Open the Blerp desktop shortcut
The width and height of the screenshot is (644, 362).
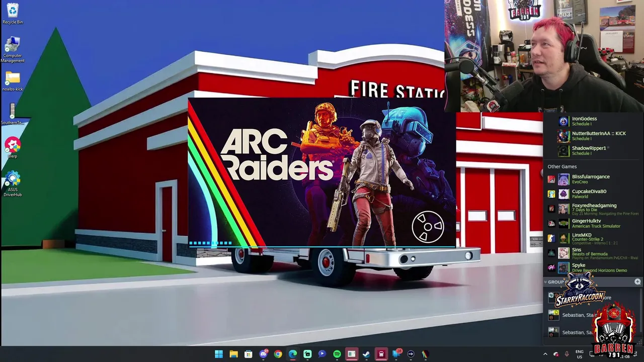pyautogui.click(x=13, y=148)
